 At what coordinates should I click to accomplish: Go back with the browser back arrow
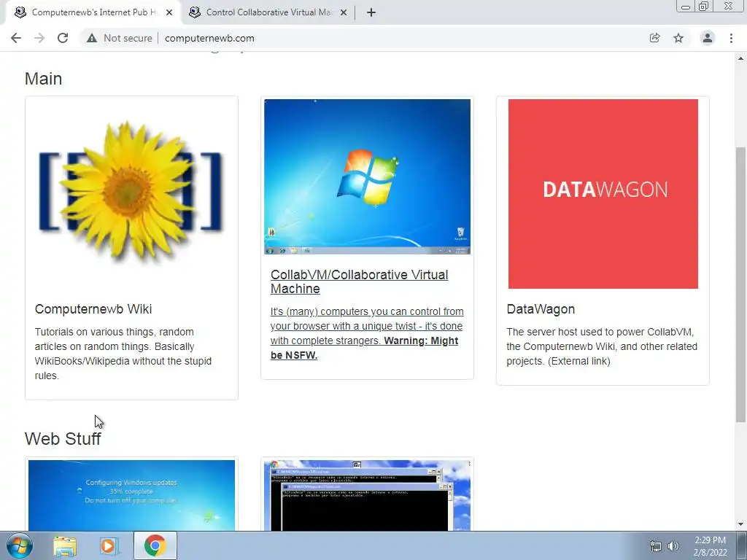(x=16, y=38)
